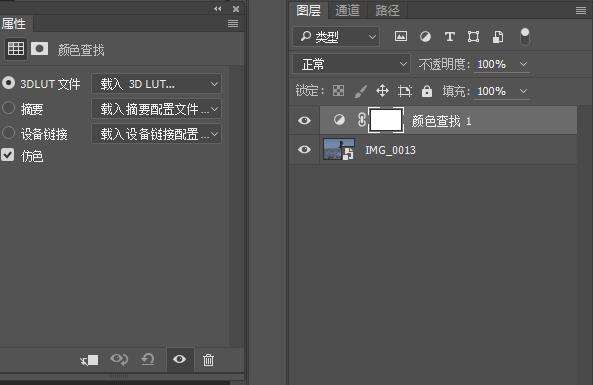Click the 不透明度 100% value field
The image size is (593, 385).
coord(492,64)
